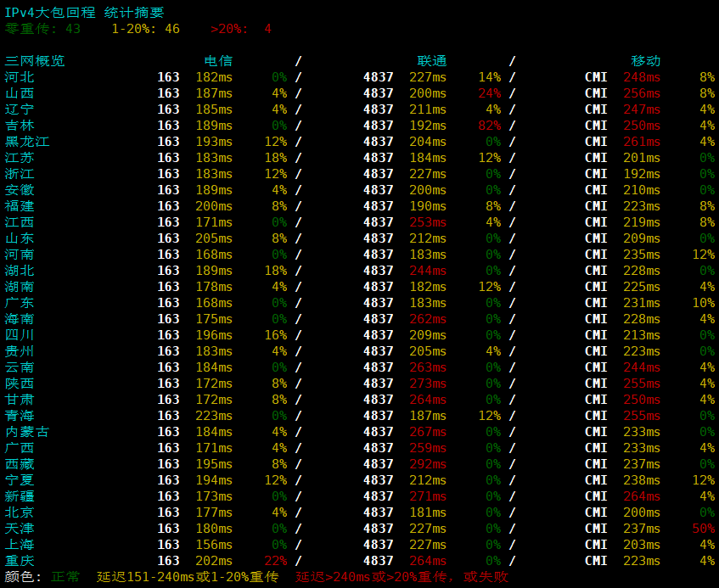Select the province name '吉林'
Screen dimensions: 719x588
click(x=20, y=125)
